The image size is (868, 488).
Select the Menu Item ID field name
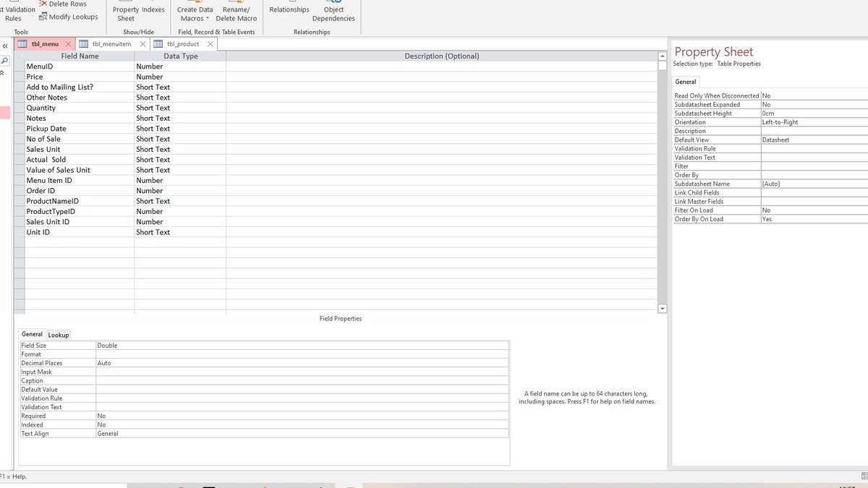click(80, 180)
